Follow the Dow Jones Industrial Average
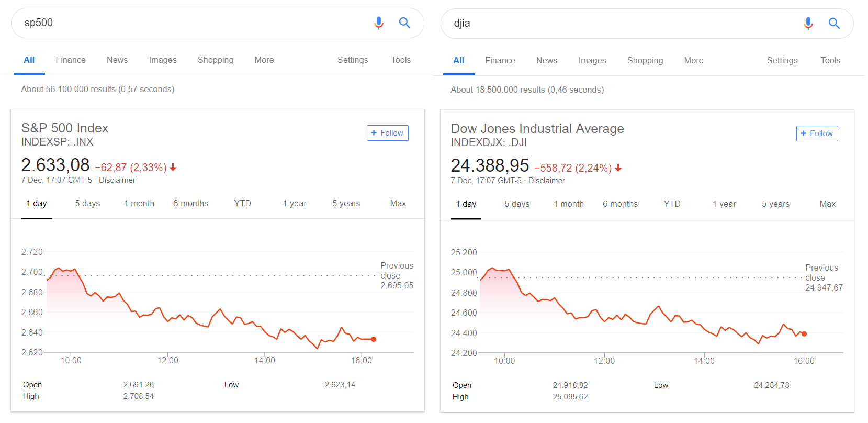 point(817,133)
